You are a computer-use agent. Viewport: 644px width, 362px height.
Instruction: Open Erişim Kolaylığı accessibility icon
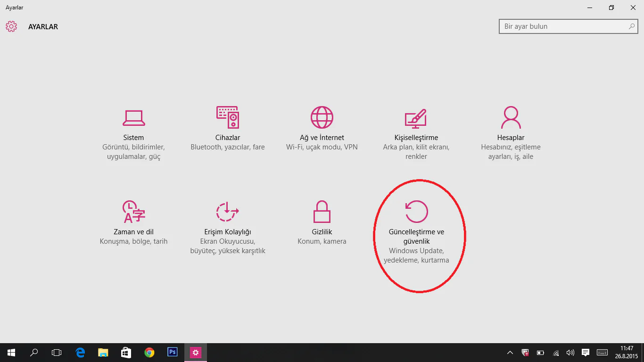227,212
